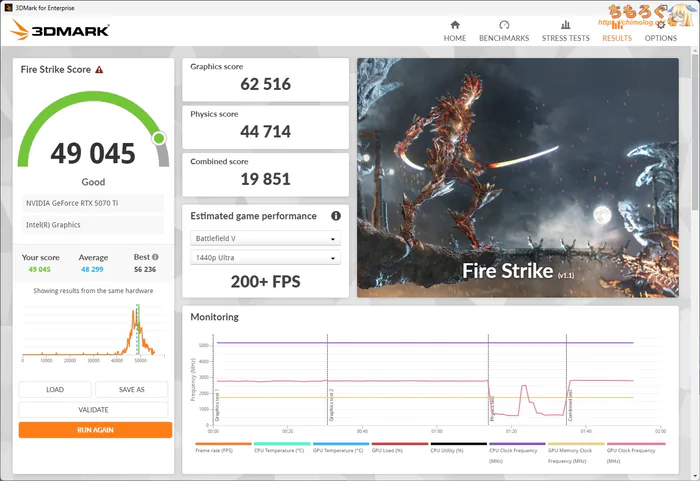Switch to the RESULTS tab

tap(616, 38)
